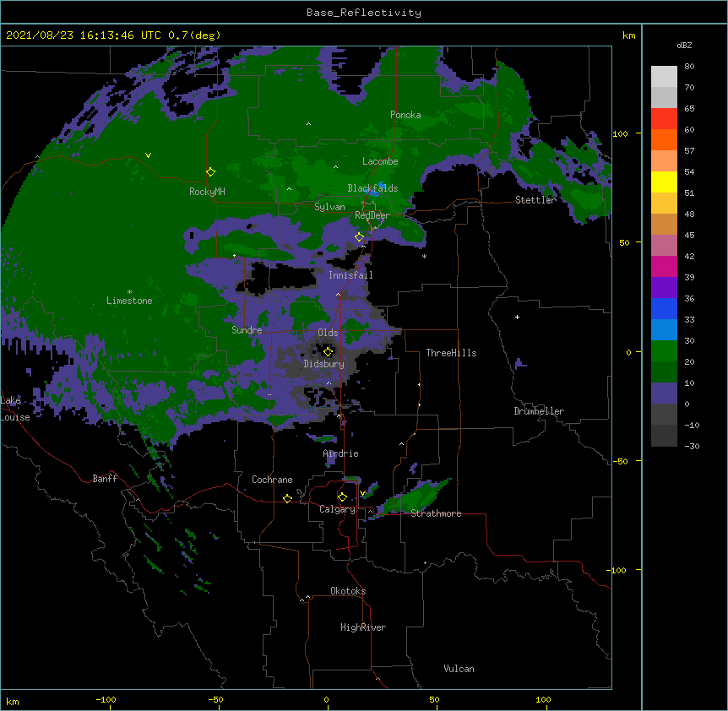Click the dark blue 33-36 dBZ swatch
The image size is (728, 711).
664,309
